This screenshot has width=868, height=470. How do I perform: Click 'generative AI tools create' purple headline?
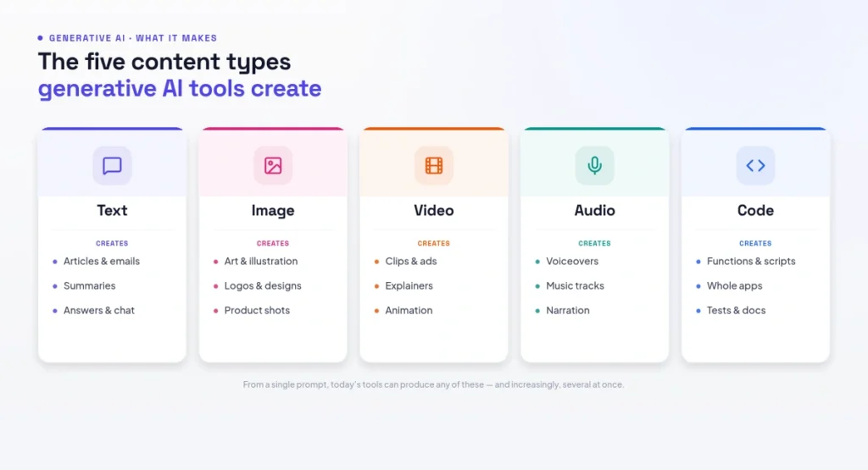180,89
